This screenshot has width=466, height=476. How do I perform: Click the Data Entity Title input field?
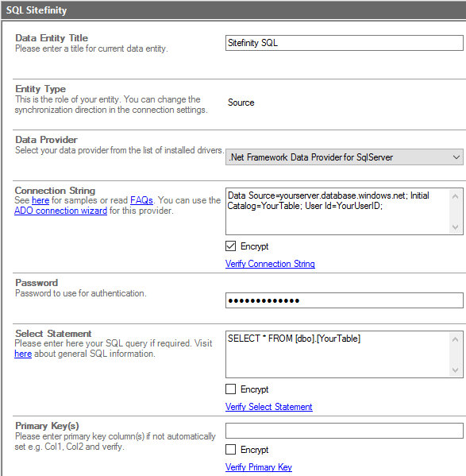344,43
